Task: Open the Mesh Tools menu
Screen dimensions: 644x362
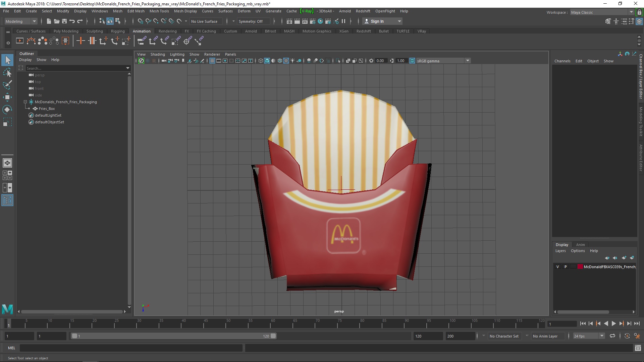Action: (159, 11)
